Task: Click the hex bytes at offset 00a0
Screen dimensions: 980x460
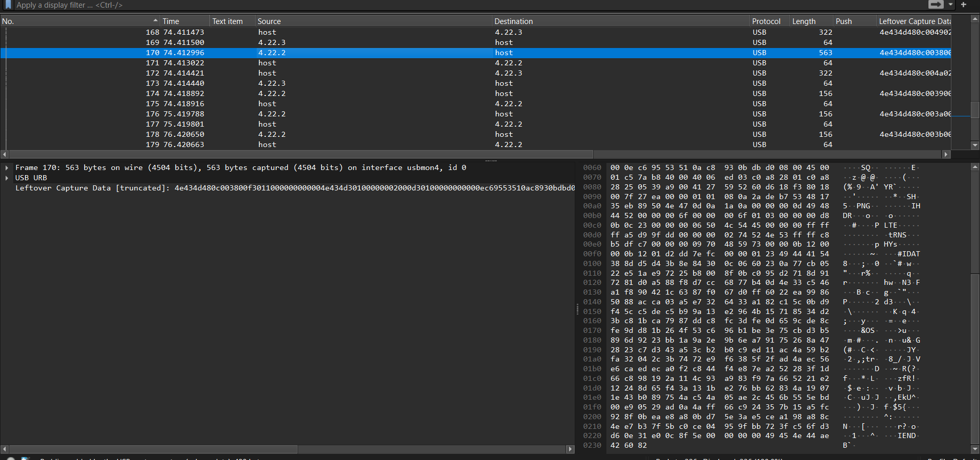Action: pos(720,206)
